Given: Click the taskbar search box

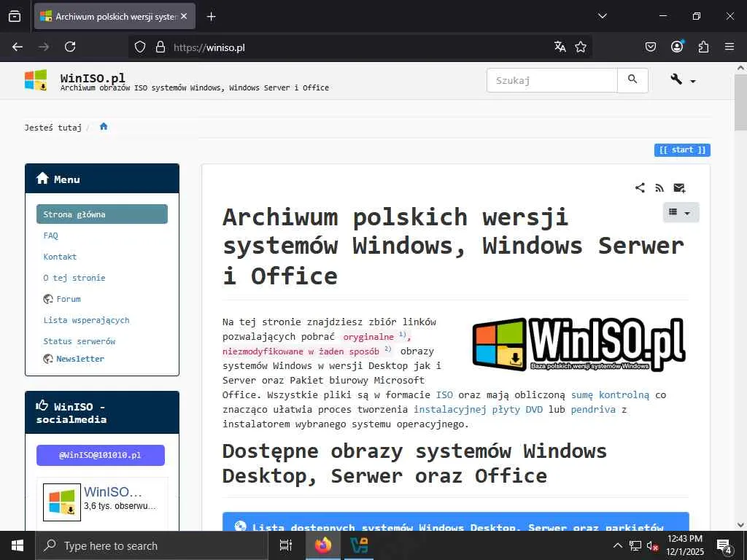Looking at the screenshot, I should pos(152,545).
